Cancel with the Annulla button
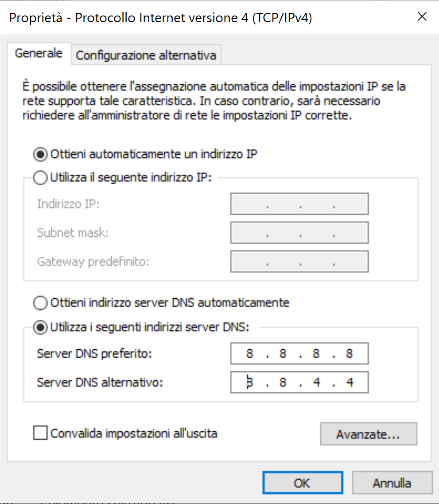Image resolution: width=439 pixels, height=504 pixels. (392, 483)
